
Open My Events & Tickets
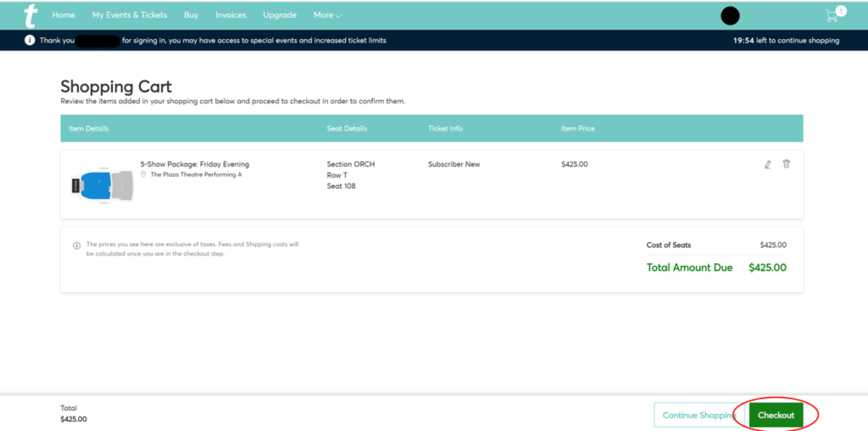tap(130, 15)
